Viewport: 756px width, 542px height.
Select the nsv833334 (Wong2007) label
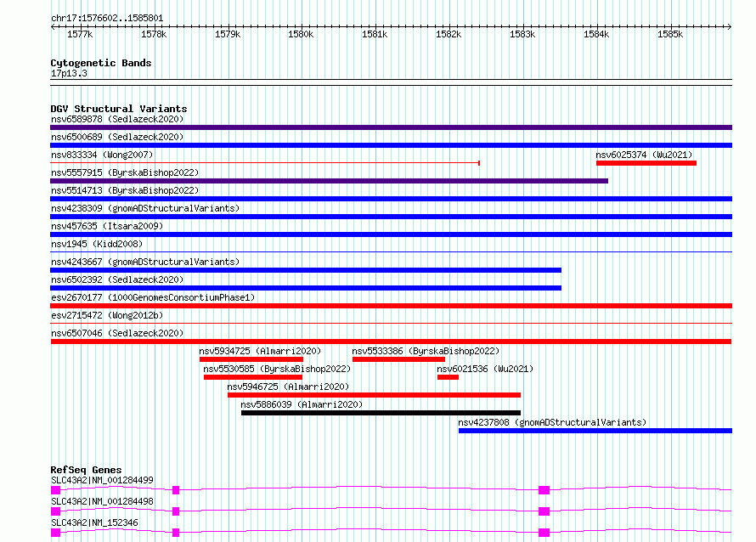pos(102,155)
